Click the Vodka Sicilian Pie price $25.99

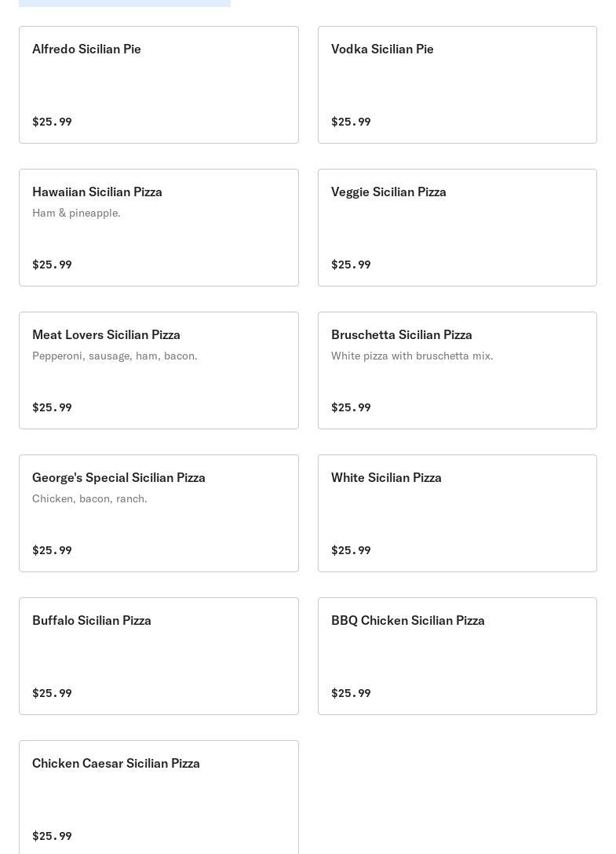[x=351, y=122]
